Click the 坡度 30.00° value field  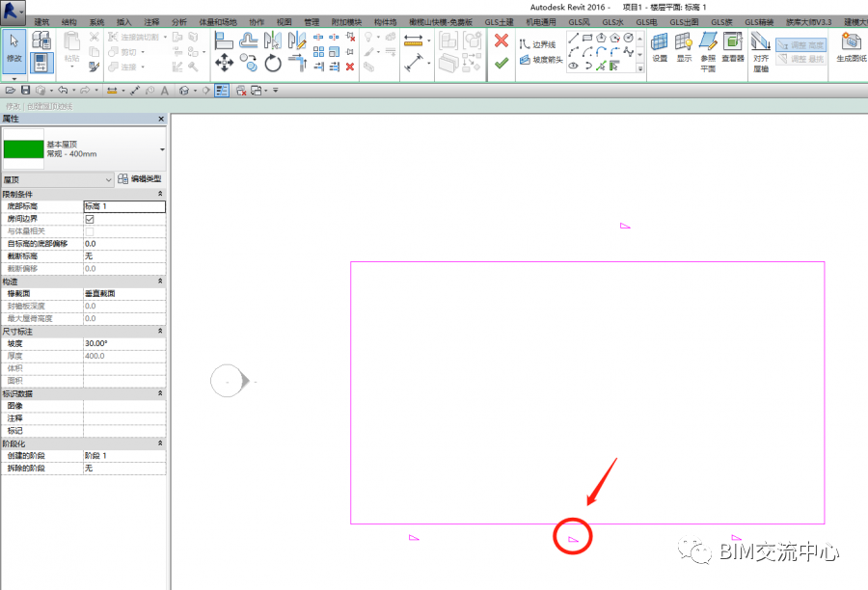click(x=124, y=344)
